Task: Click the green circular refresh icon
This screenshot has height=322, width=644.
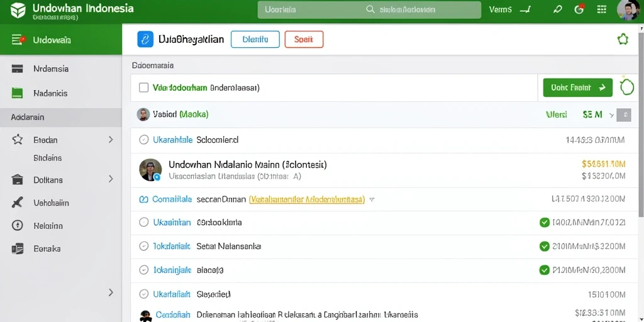Action: pyautogui.click(x=627, y=87)
